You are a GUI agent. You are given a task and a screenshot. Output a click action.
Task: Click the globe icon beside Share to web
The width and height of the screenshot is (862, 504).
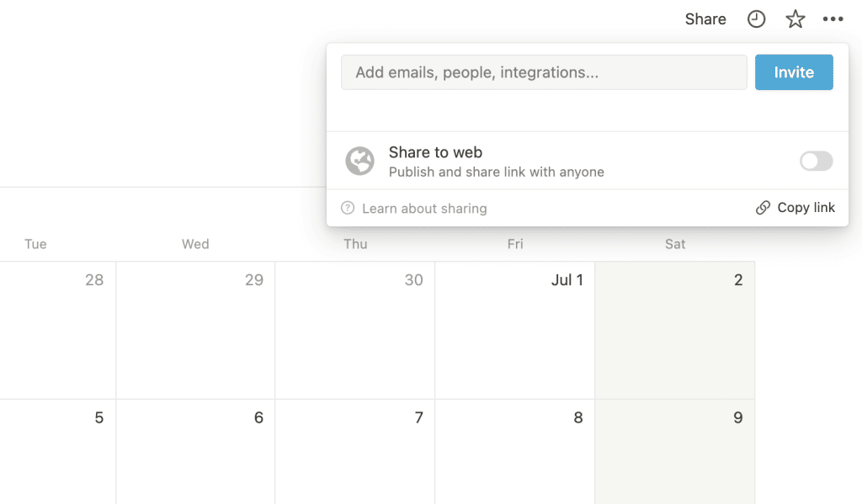359,161
